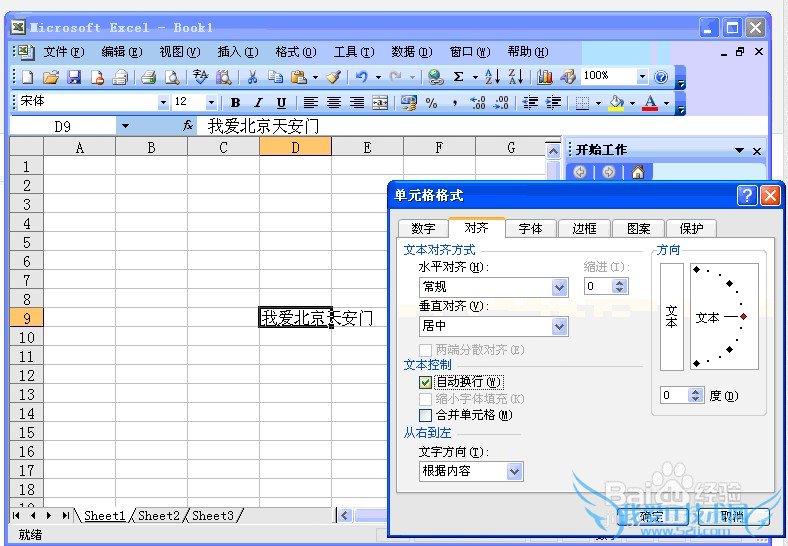
Task: Click the red orientation dial marker
Action: pyautogui.click(x=744, y=317)
